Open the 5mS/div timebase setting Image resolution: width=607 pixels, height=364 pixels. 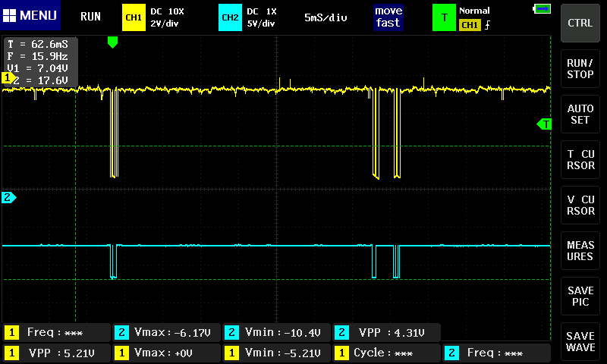[326, 17]
